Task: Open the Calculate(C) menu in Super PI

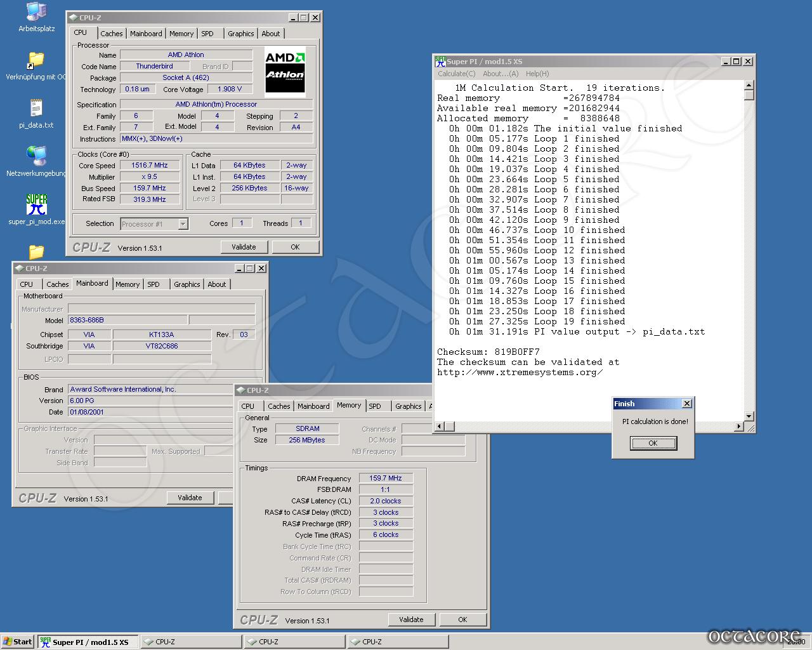Action: coord(456,74)
